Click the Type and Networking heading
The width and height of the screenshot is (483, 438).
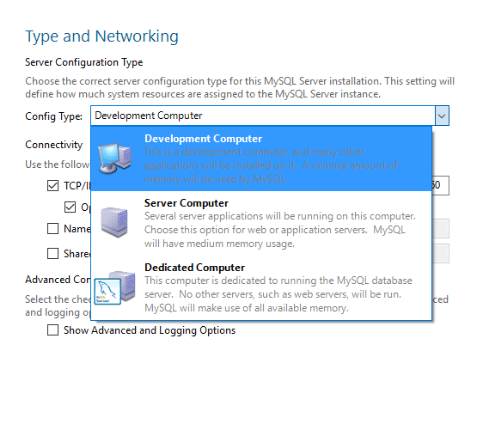click(102, 36)
